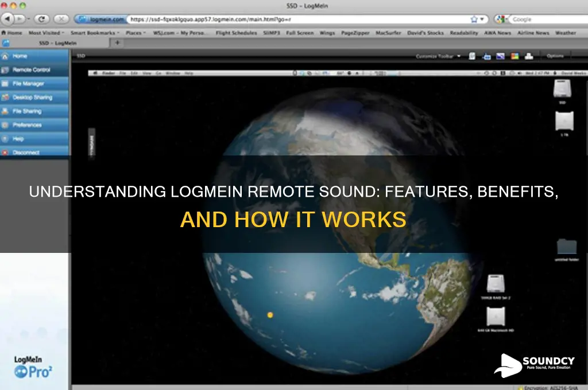The width and height of the screenshot is (588, 390).
Task: Expand the Smart Bookmarks folder
Action: (95, 33)
